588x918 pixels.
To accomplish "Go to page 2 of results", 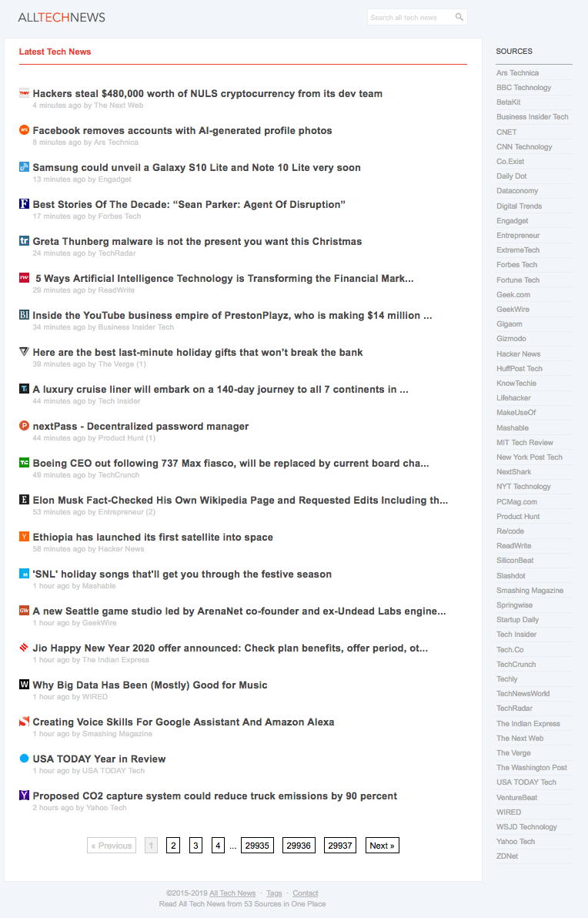I will pyautogui.click(x=173, y=846).
